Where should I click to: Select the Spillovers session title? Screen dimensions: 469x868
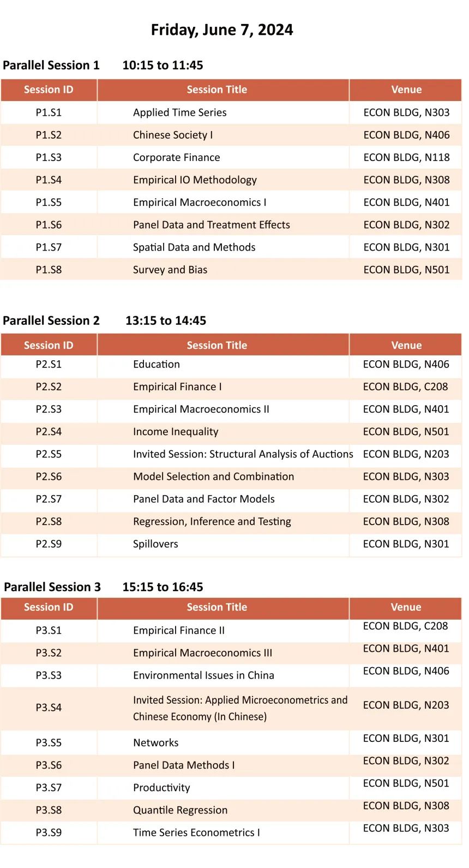(155, 544)
